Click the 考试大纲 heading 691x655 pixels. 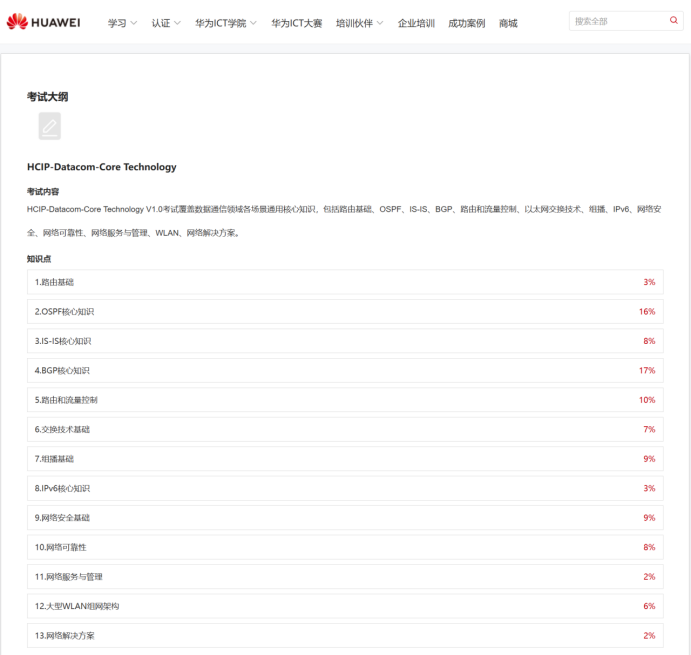[48, 97]
